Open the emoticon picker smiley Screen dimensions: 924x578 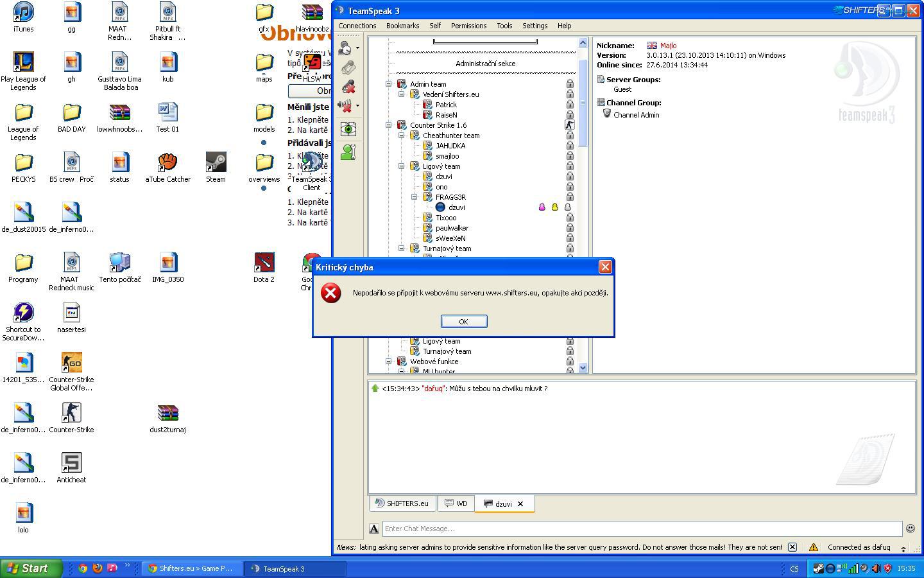(910, 529)
